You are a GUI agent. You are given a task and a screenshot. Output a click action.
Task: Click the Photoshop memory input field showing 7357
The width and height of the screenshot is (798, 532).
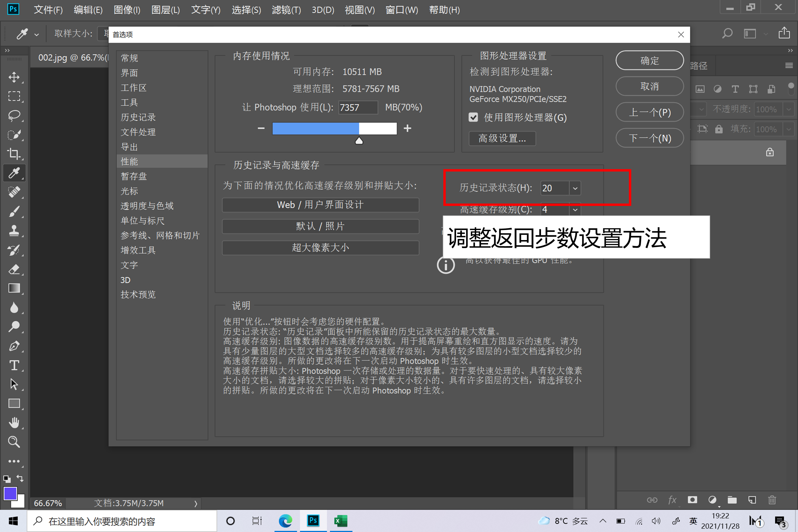[358, 107]
